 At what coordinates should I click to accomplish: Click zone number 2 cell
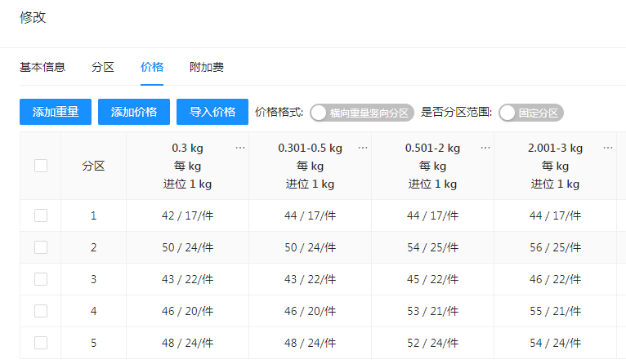(x=93, y=247)
